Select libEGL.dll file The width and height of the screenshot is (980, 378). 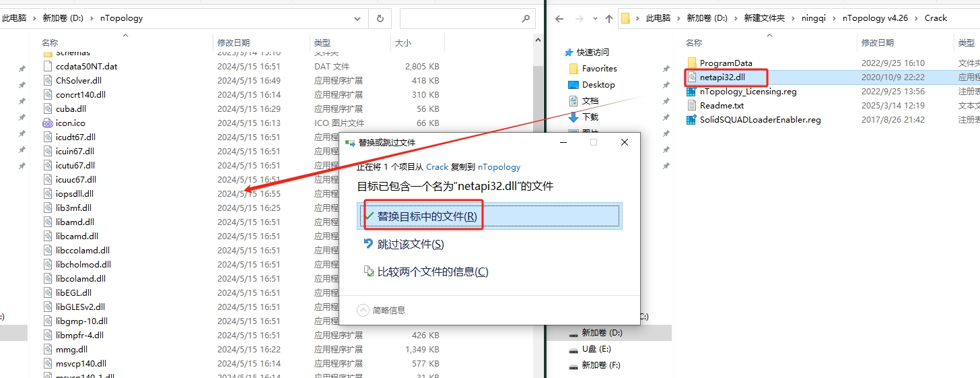73,292
